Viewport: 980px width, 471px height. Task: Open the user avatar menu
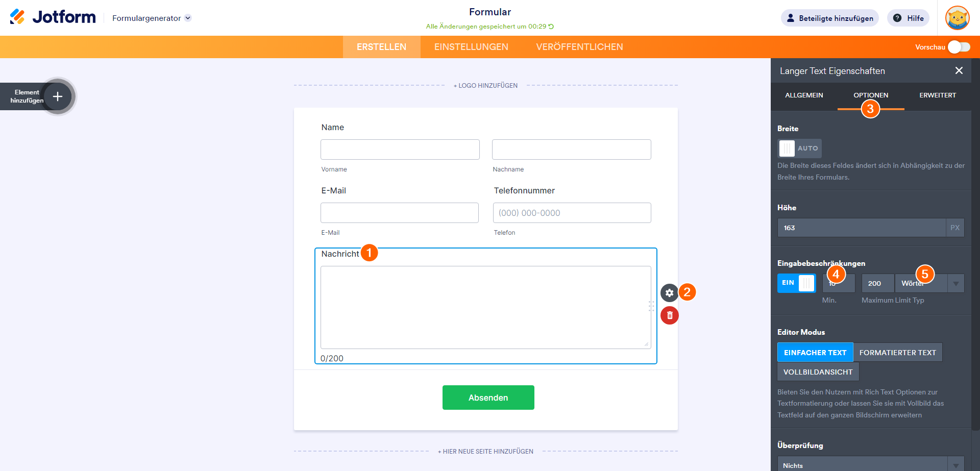click(x=957, y=18)
